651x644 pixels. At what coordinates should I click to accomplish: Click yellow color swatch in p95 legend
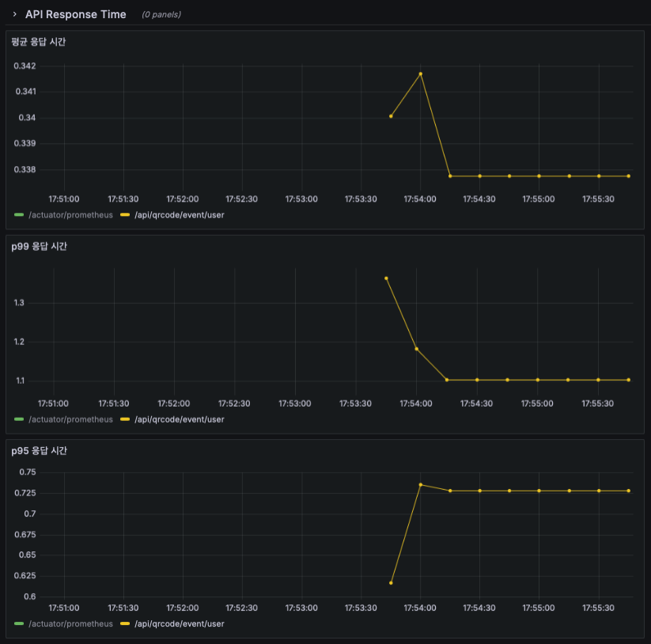125,623
